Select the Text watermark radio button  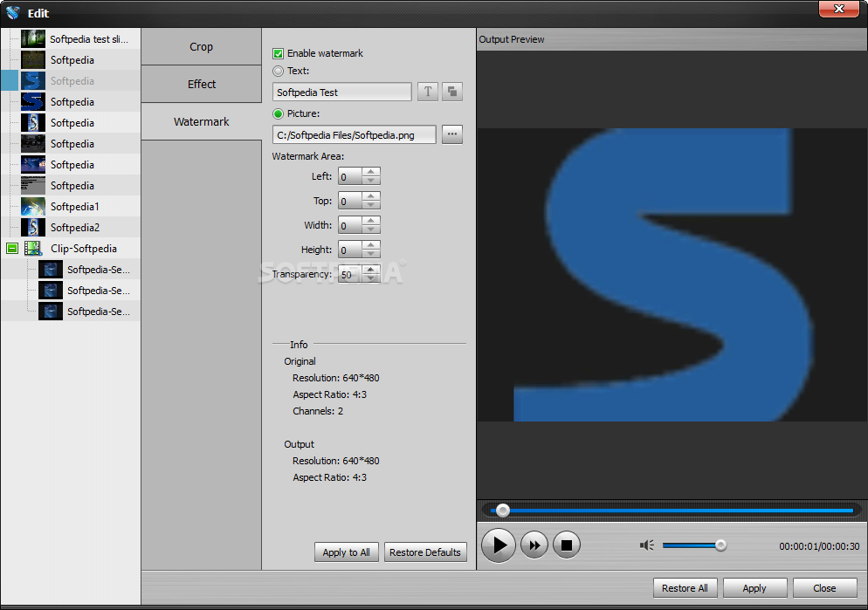point(278,71)
